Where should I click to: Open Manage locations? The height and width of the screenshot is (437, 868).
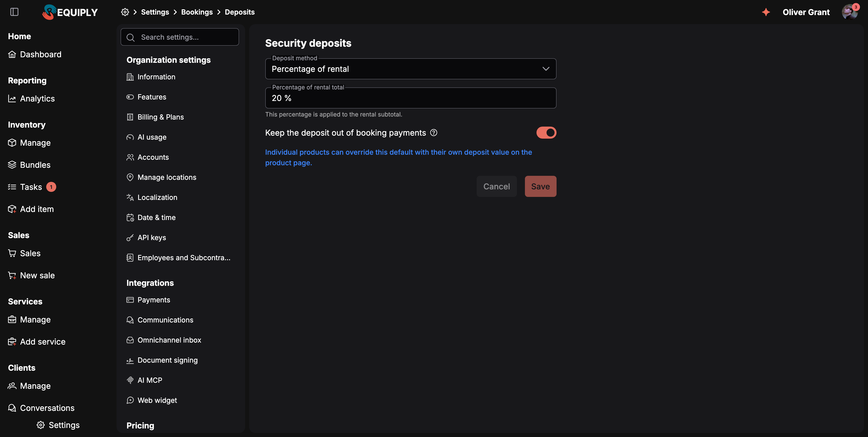point(161,177)
